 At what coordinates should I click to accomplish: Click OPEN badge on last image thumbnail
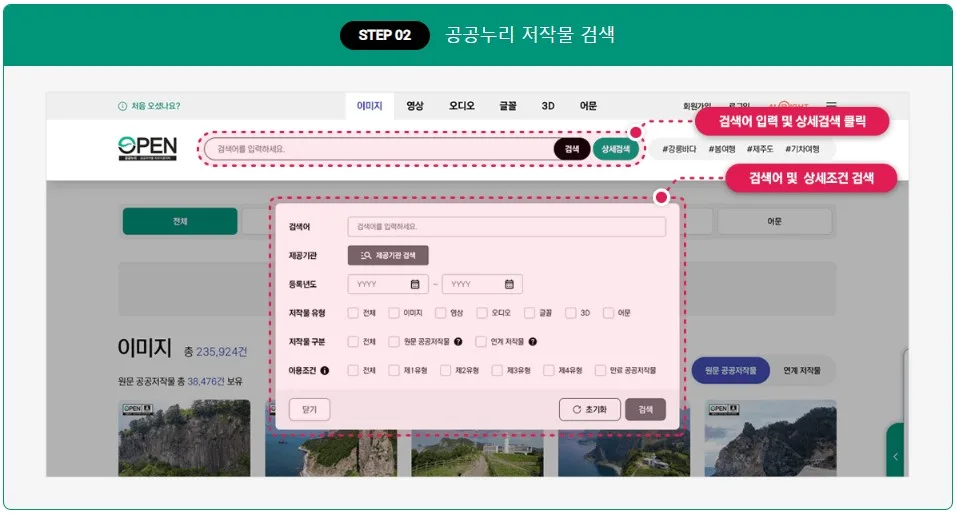(724, 409)
